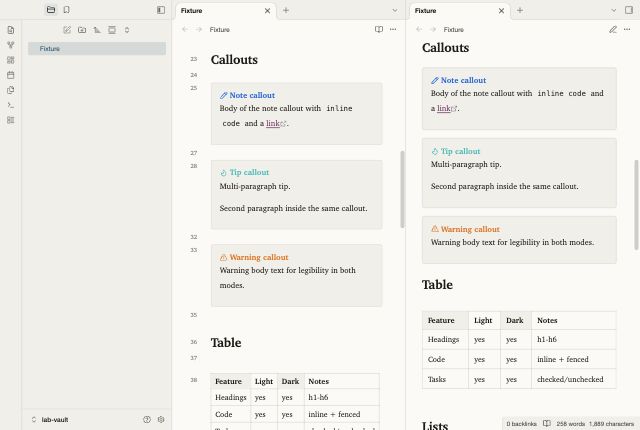Open the lab-vault vault switcher
This screenshot has height=430, width=640.
point(50,419)
